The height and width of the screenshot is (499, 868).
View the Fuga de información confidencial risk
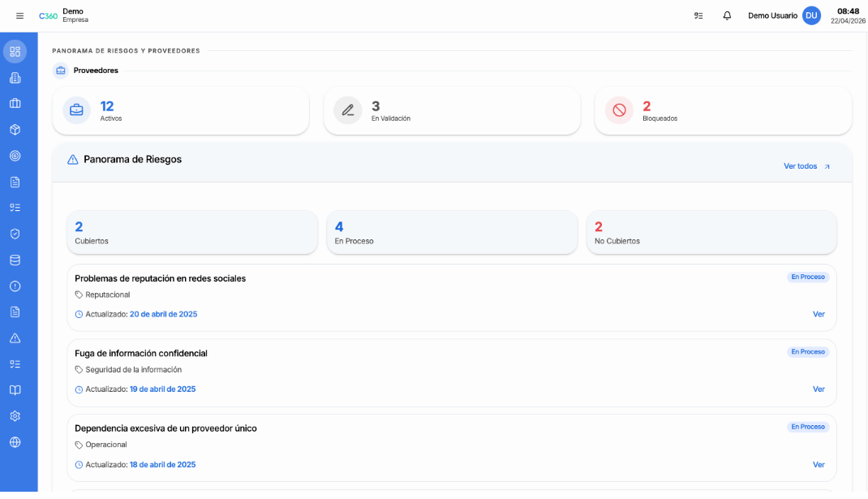click(x=819, y=389)
